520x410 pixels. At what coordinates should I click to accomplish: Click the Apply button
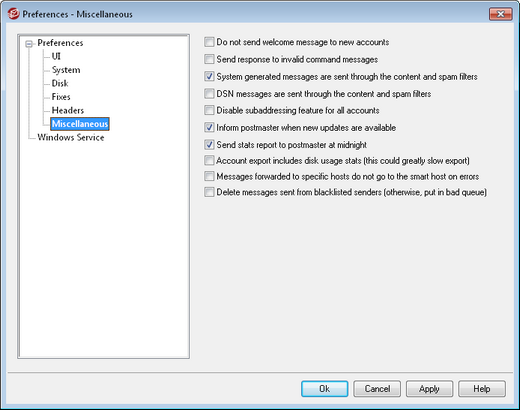pos(429,389)
